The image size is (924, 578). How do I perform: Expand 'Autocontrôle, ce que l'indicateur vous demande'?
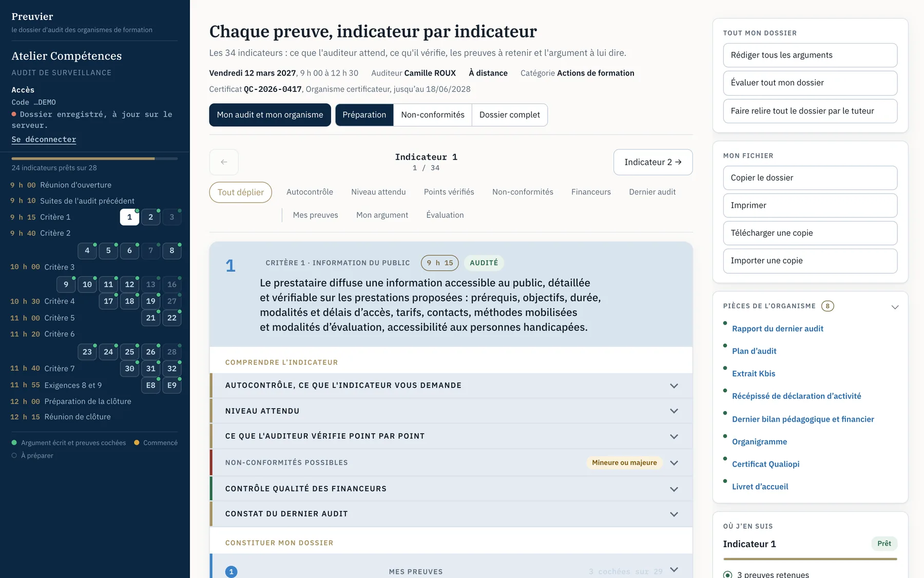point(451,385)
